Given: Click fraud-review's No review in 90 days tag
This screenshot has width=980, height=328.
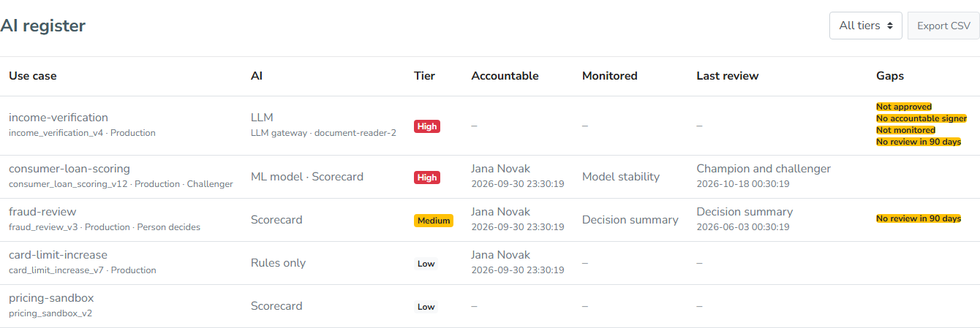Looking at the screenshot, I should tap(919, 218).
